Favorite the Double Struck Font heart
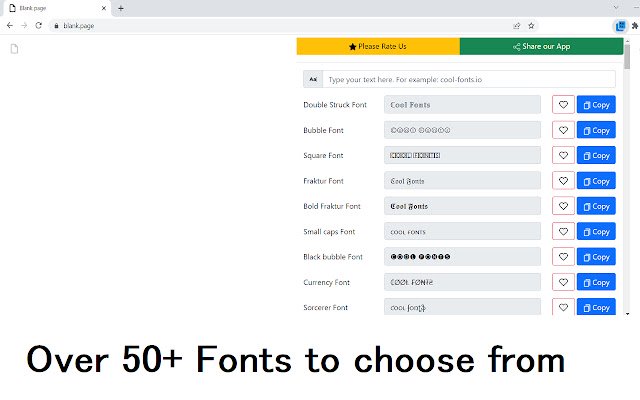The image size is (640, 400). [x=563, y=104]
